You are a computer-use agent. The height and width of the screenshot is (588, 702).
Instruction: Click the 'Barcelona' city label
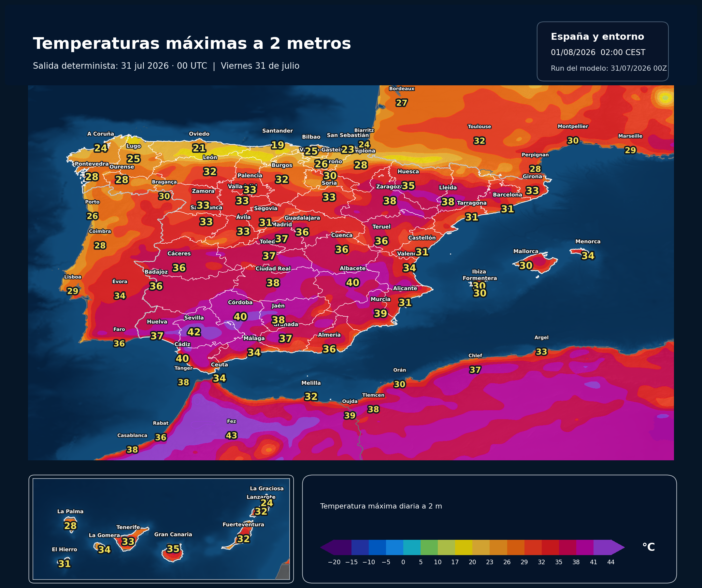507,194
